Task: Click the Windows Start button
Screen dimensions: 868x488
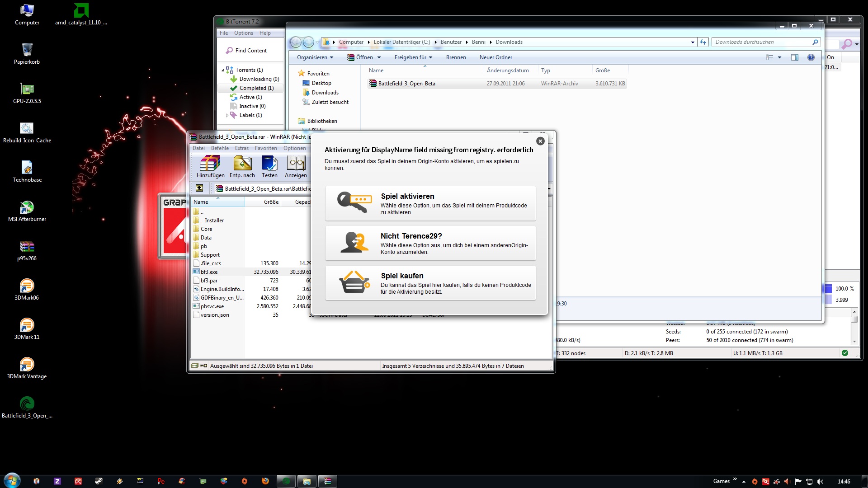Action: 12,480
